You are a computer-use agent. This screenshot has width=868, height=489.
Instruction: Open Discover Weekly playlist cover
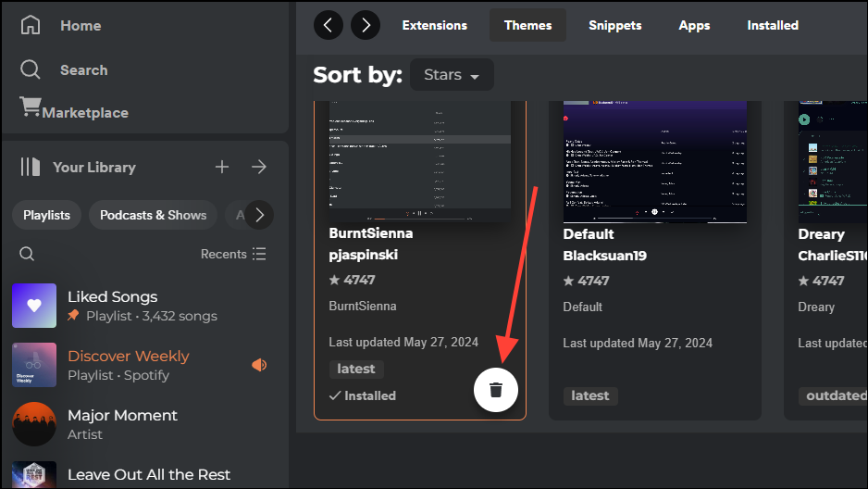coord(34,365)
